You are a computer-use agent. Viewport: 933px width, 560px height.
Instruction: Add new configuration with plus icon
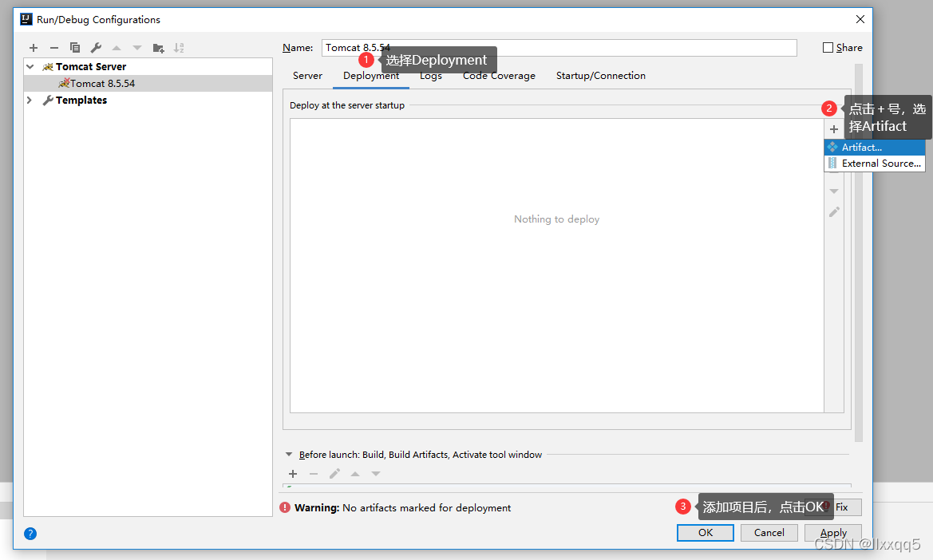point(34,48)
